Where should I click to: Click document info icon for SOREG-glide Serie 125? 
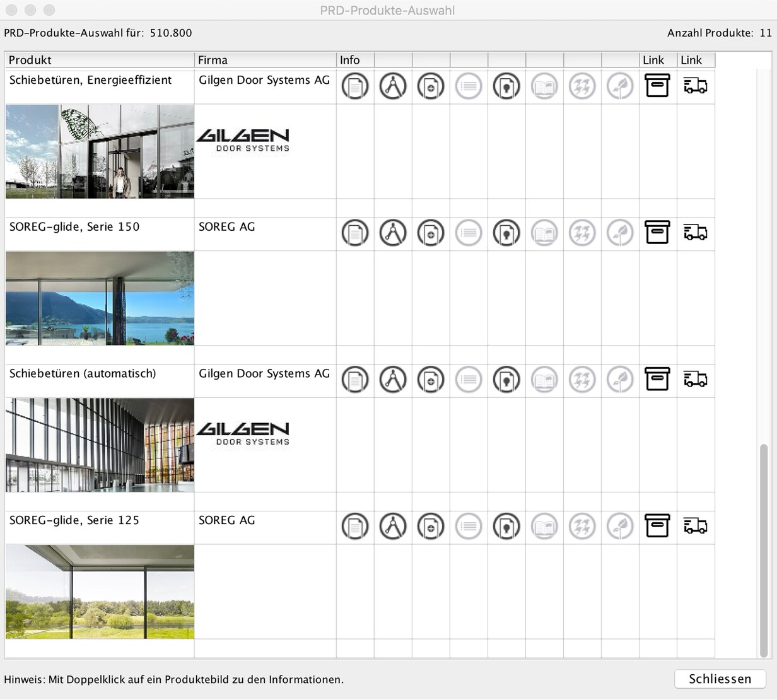pyautogui.click(x=355, y=527)
